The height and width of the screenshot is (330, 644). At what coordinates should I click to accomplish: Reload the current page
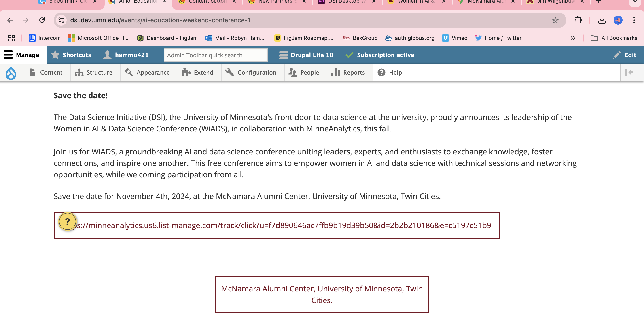(x=42, y=20)
